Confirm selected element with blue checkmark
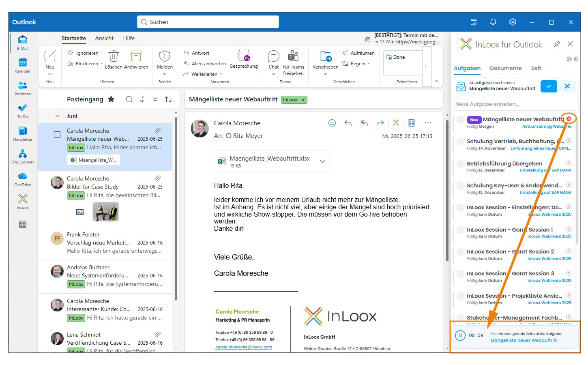This screenshot has height=365, width=588. point(549,86)
